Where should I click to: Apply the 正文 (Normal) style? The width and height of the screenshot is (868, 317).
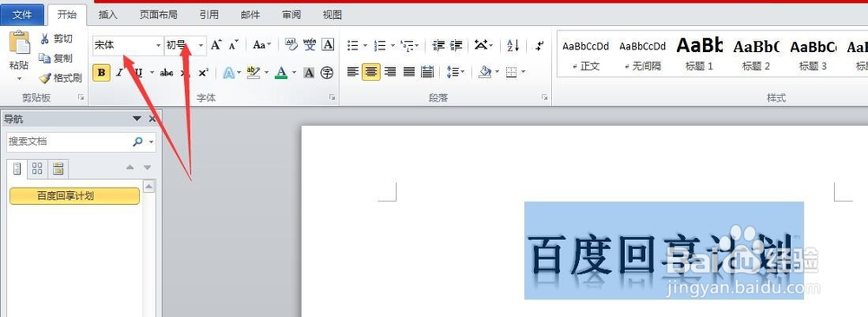tap(586, 55)
